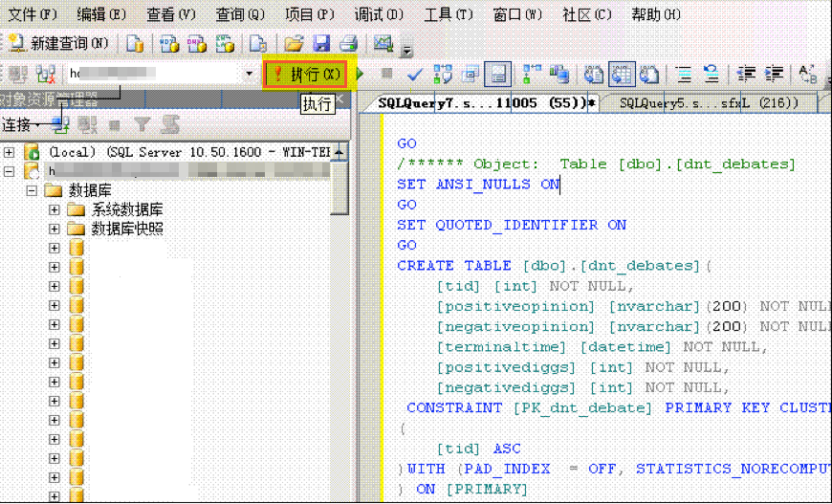Click Object Explorer Connect server icon
832x504 pixels.
(x=60, y=125)
